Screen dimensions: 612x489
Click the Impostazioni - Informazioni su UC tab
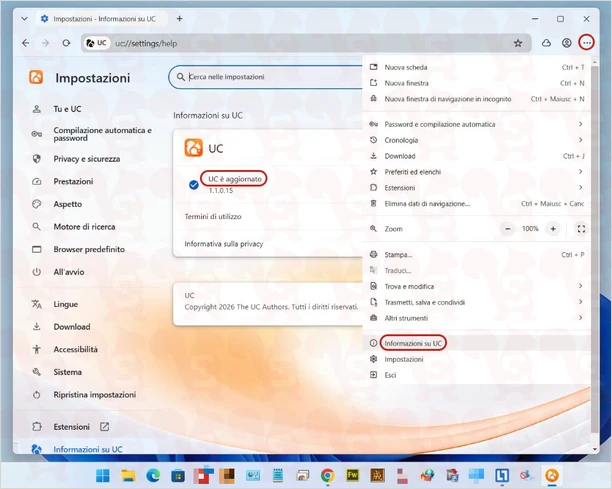[103, 19]
